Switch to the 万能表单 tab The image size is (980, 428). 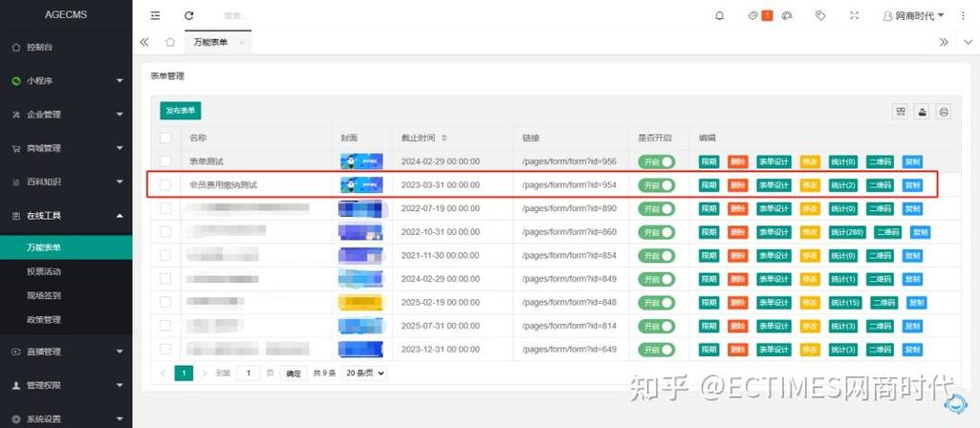click(210, 42)
